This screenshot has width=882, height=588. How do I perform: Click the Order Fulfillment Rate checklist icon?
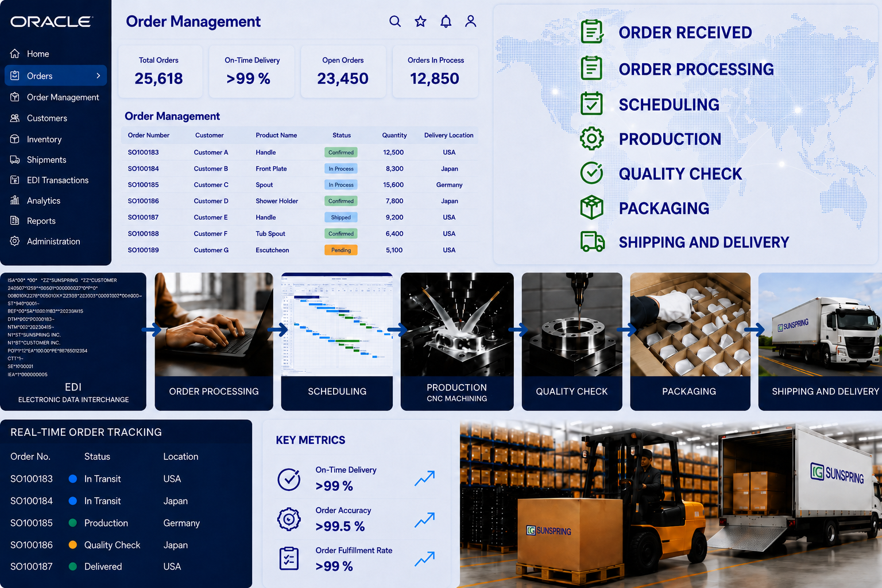(x=289, y=558)
